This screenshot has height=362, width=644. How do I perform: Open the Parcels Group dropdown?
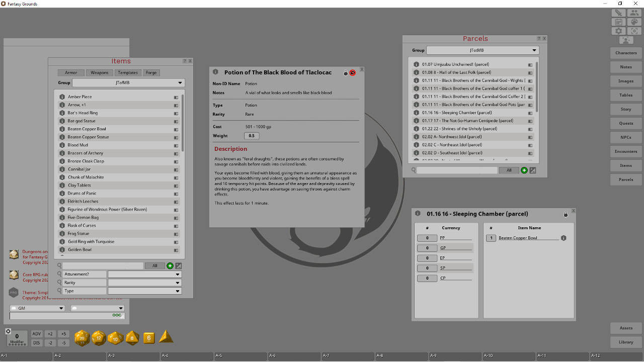(x=482, y=50)
